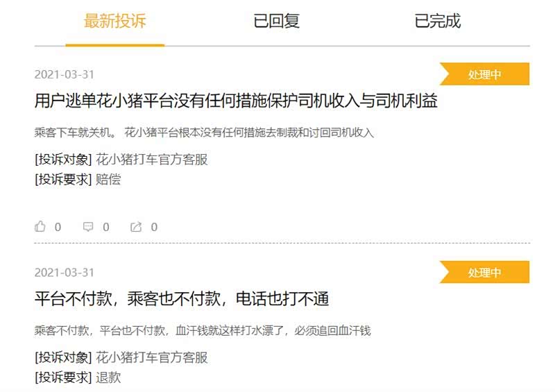Click the 退款 complaint request text

coord(108,377)
